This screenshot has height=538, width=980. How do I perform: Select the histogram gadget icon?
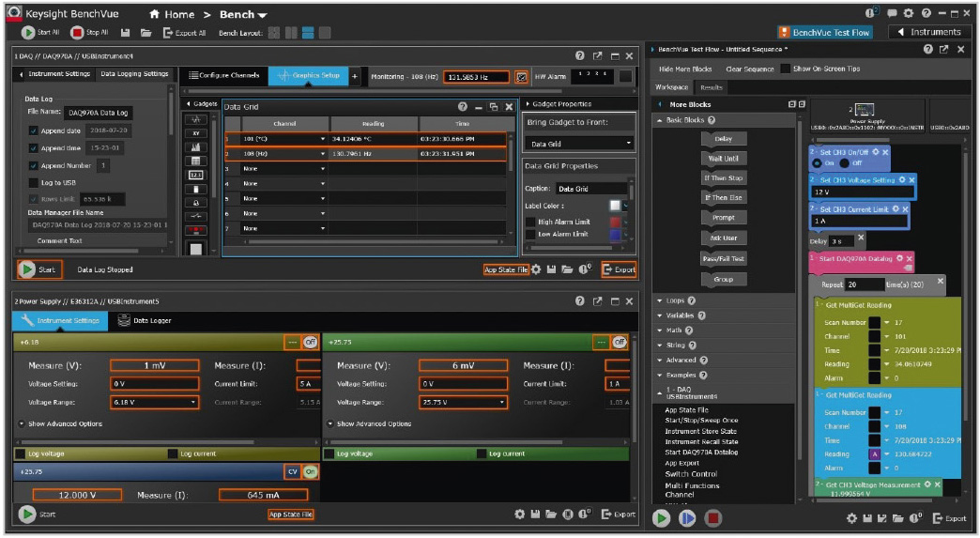coord(195,146)
